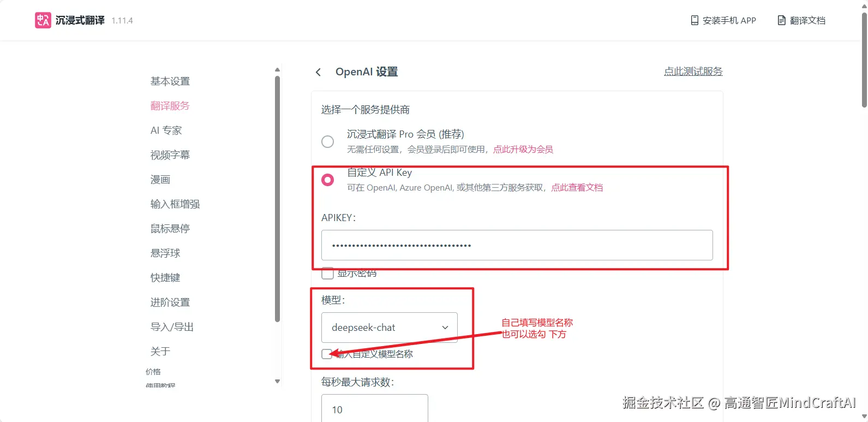Open 关于 in the sidebar
868x422 pixels.
pyautogui.click(x=160, y=352)
